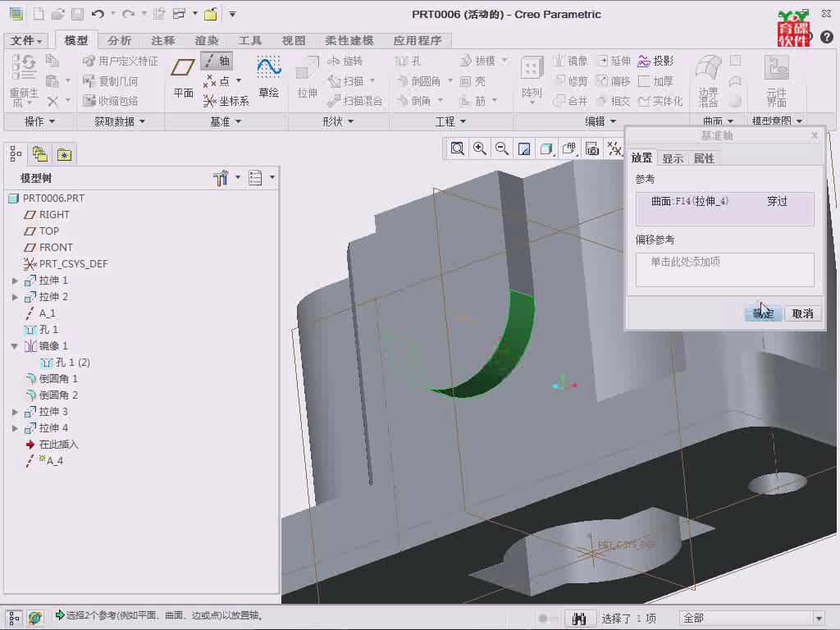This screenshot has height=630, width=840.
Task: Open the 文件 menu
Action: pyautogui.click(x=25, y=40)
